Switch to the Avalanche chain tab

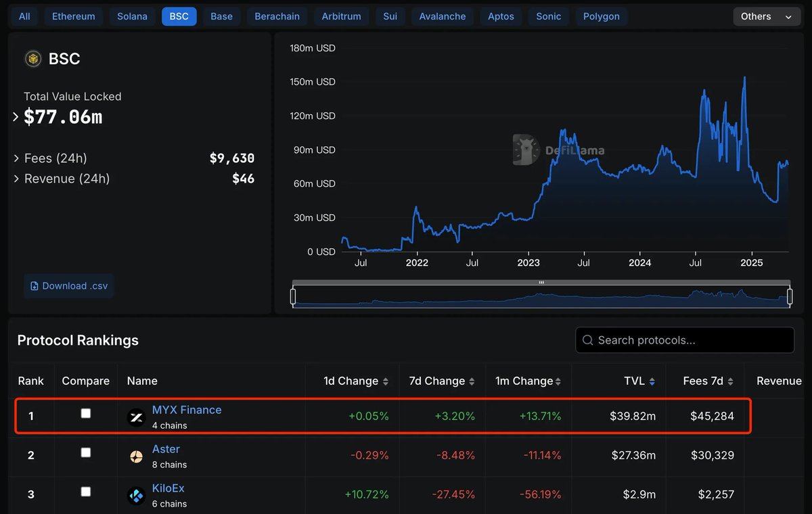(x=443, y=16)
